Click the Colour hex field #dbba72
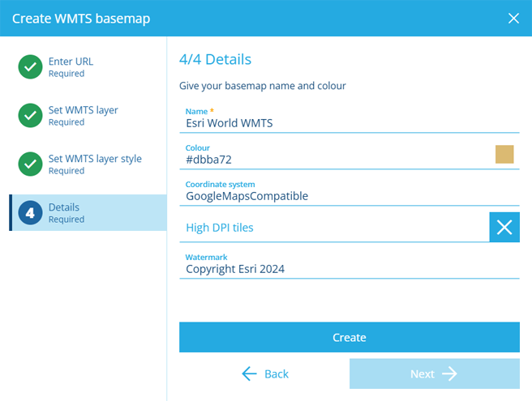 pos(336,156)
